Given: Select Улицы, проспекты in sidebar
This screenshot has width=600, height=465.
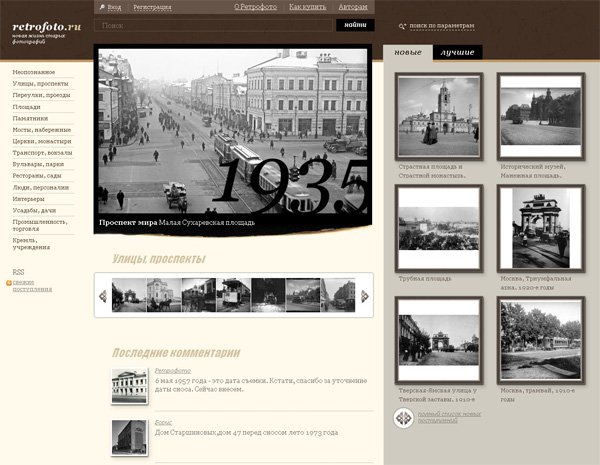Looking at the screenshot, I should [x=41, y=83].
